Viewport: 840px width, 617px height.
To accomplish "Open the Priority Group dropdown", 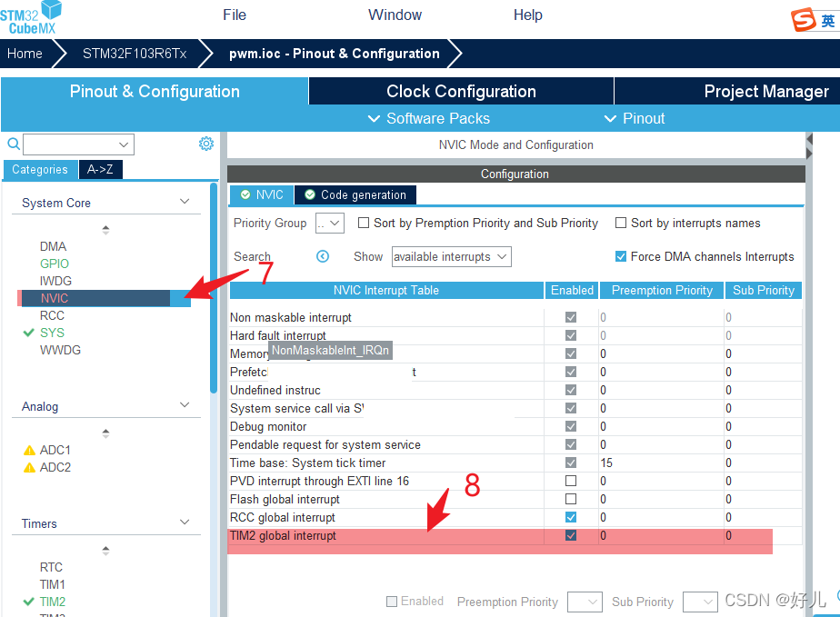I will pos(329,223).
